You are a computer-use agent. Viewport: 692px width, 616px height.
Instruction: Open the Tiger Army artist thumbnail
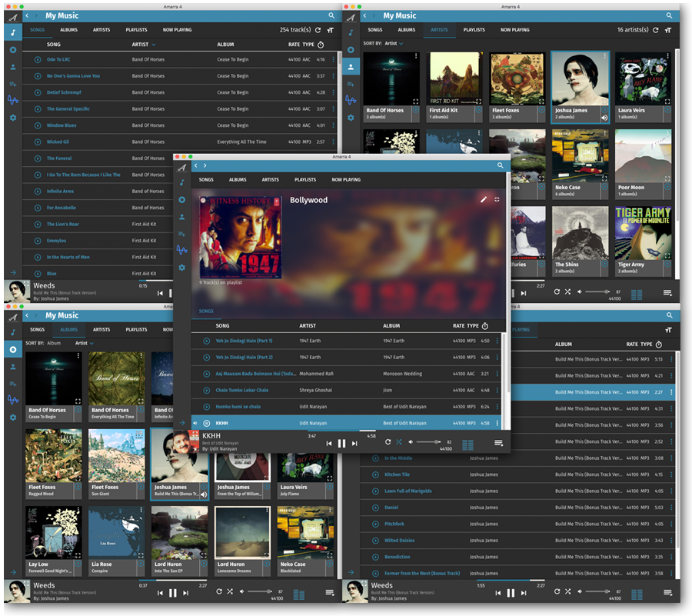click(x=644, y=235)
